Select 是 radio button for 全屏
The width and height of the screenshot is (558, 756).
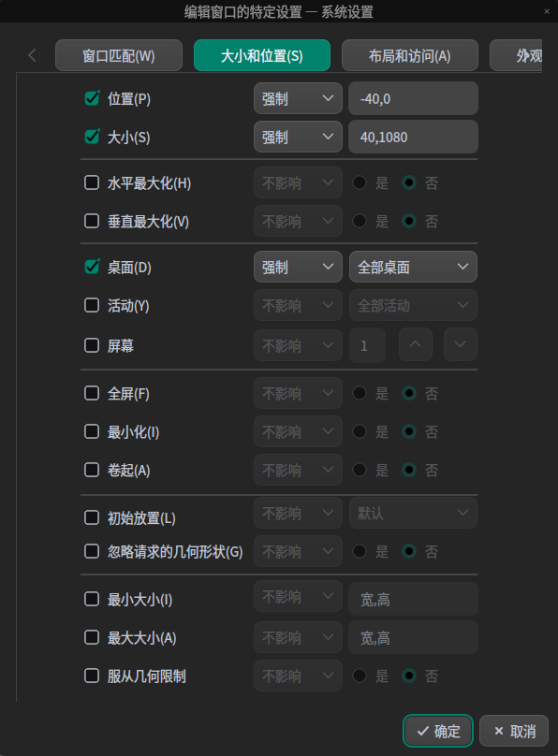(360, 393)
